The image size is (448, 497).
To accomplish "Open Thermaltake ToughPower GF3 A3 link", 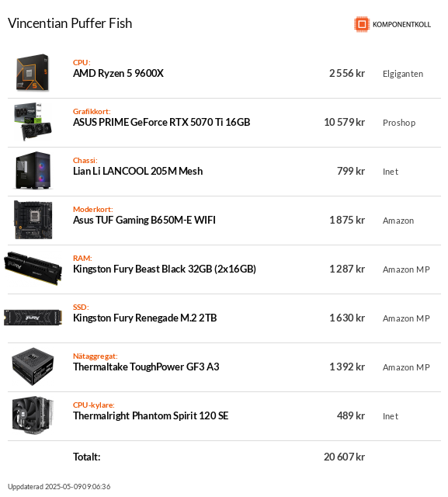I will click(146, 367).
